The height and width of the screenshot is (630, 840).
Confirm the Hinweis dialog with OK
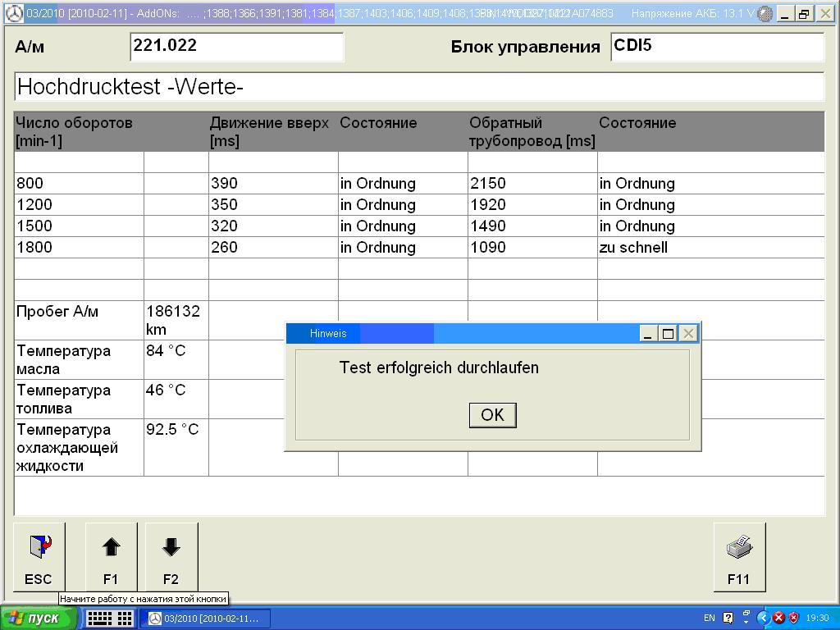pos(492,415)
